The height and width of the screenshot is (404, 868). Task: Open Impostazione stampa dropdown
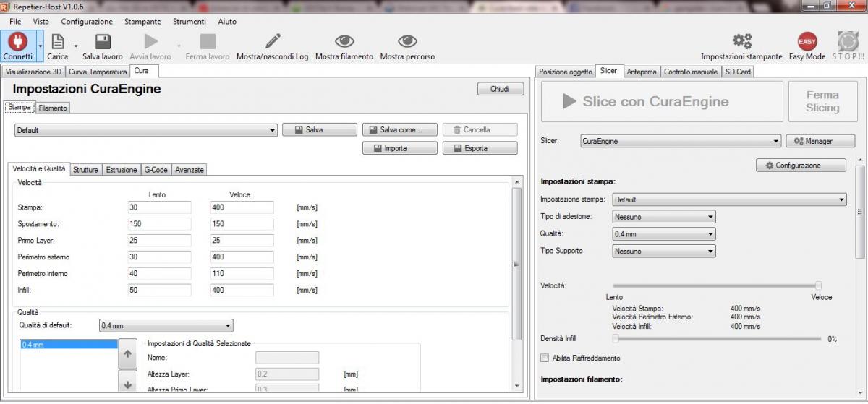tap(730, 199)
